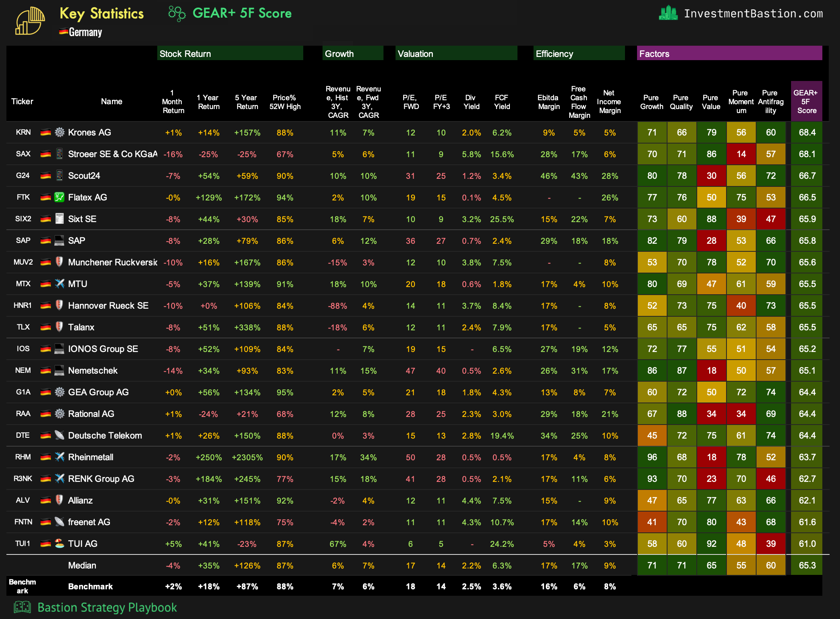Click the airplane icon beside Rheinmetall
Image resolution: width=840 pixels, height=619 pixels.
[x=59, y=457]
